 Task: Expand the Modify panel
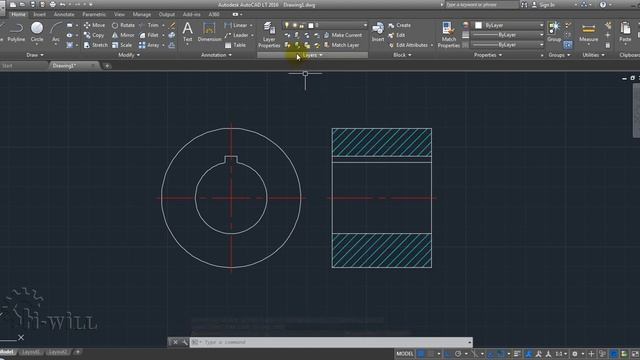click(x=129, y=55)
